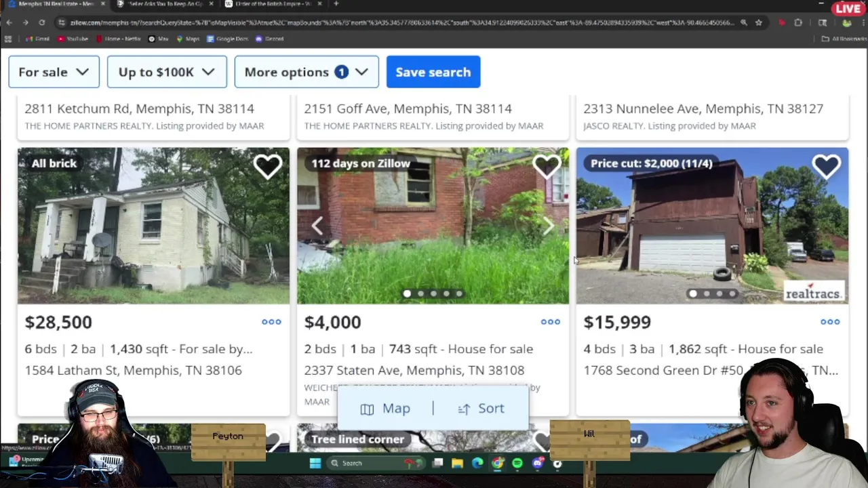Screen dimensions: 868x488
Task: Reload the Zillow page
Action: click(41, 22)
